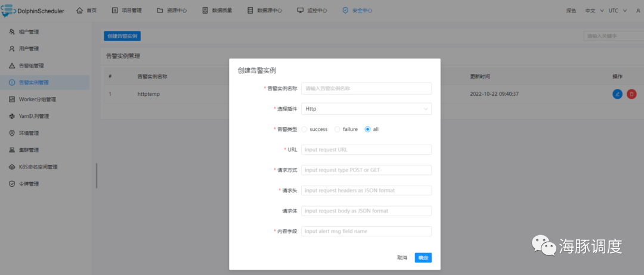
Task: Click the 请求方式 input field
Action: [x=366, y=170]
